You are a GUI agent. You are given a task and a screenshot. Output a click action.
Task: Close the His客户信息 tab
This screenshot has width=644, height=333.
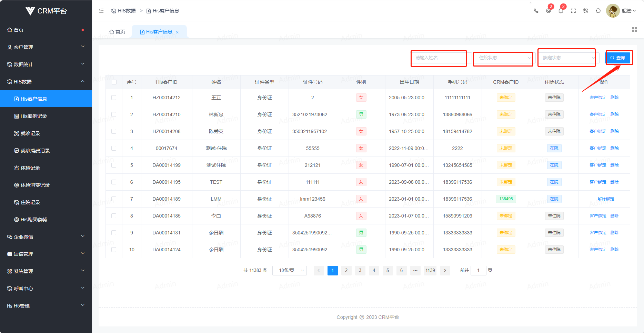coord(177,32)
